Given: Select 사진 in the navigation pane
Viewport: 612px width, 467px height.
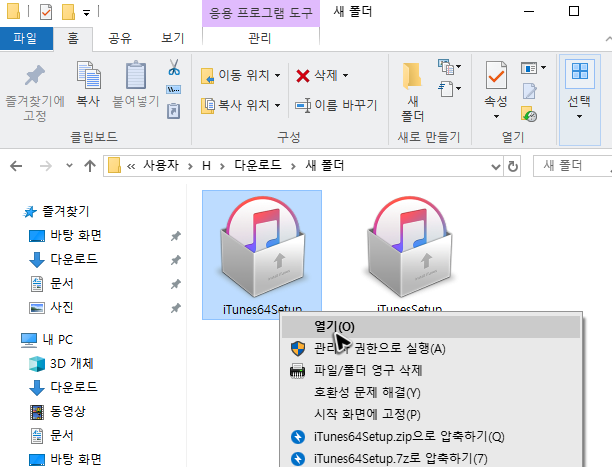Looking at the screenshot, I should 51,307.
